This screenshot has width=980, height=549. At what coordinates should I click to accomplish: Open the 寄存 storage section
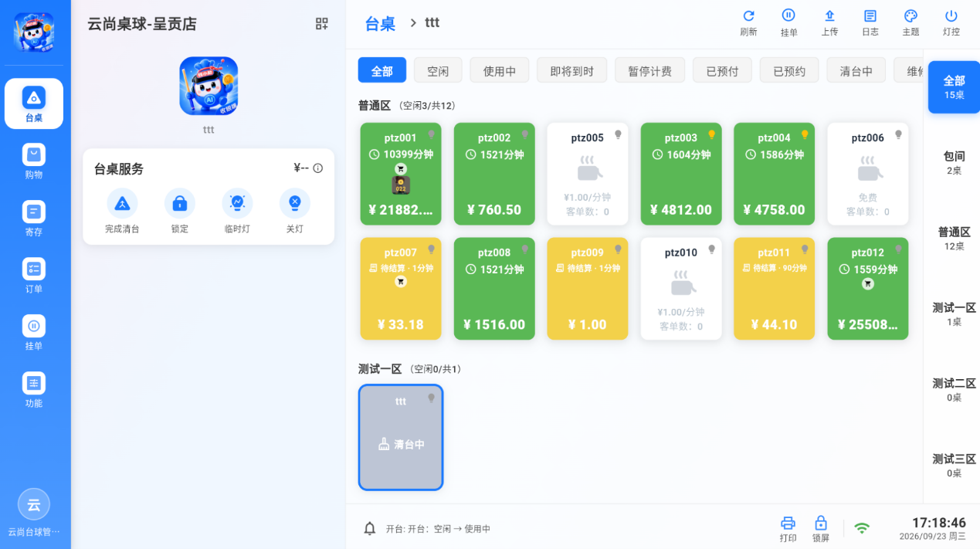point(34,218)
